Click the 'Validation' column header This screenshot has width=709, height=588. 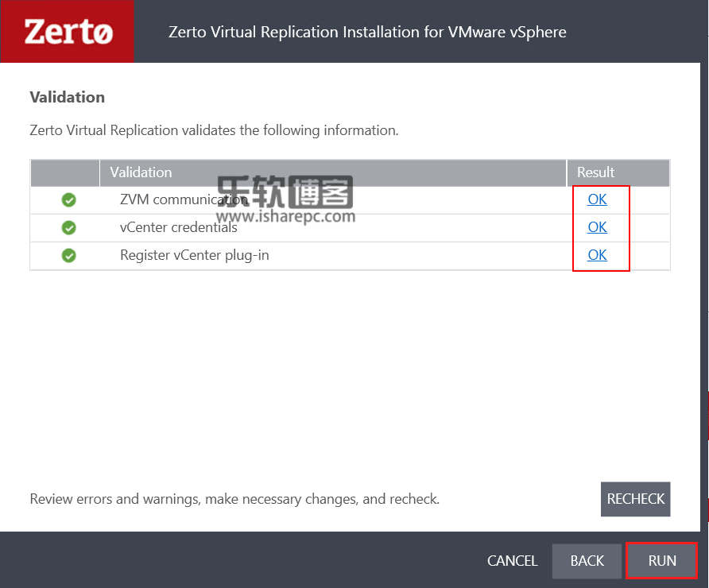click(x=333, y=172)
